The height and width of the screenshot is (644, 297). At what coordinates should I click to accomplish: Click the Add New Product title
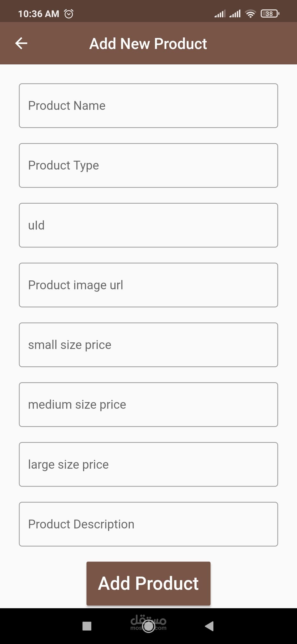pyautogui.click(x=148, y=43)
